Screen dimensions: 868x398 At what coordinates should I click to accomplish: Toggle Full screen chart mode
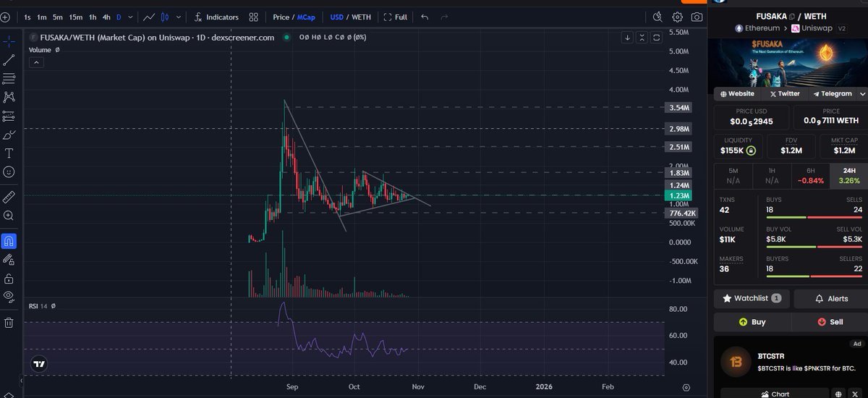point(395,17)
